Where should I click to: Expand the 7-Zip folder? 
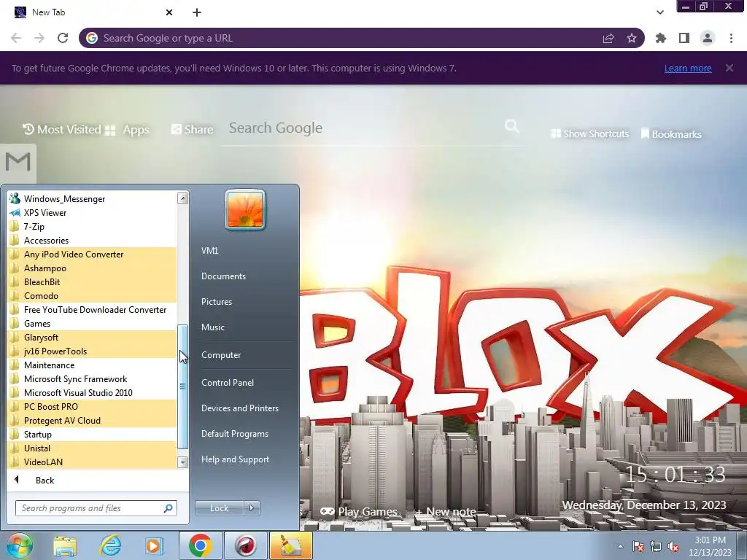(92, 227)
